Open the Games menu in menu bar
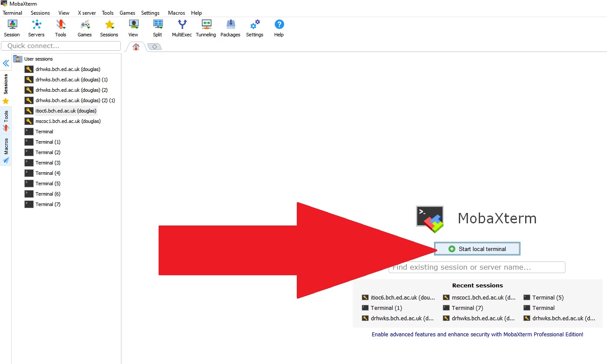This screenshot has width=607, height=364. [127, 13]
